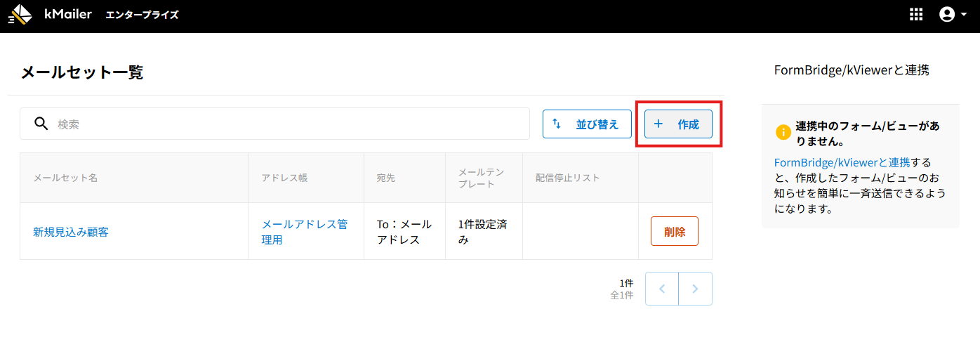
Task: Click the 宛先 column header
Action: coord(385,178)
